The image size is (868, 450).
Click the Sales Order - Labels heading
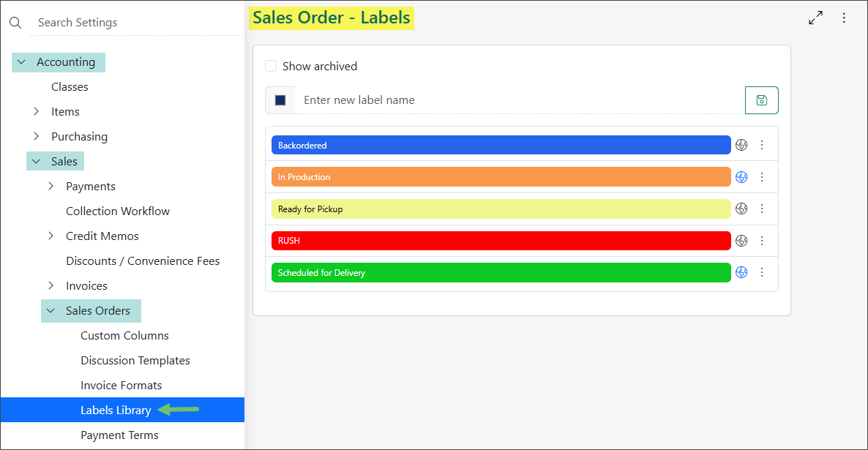(x=332, y=18)
